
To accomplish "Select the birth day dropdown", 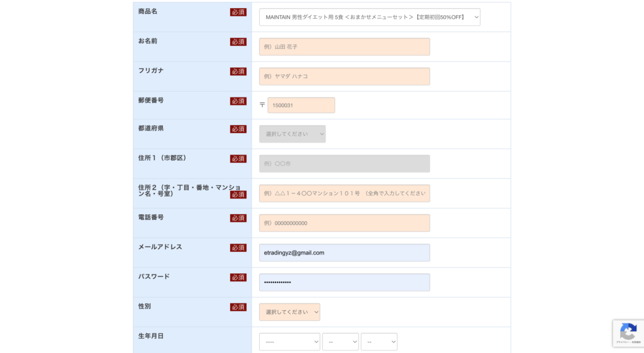I will click(x=379, y=342).
